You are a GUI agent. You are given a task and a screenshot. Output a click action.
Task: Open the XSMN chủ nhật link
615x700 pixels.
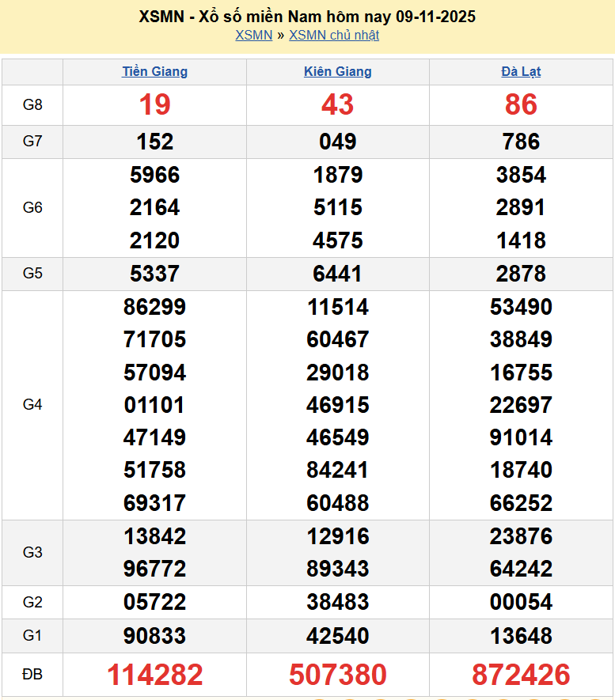coord(333,35)
